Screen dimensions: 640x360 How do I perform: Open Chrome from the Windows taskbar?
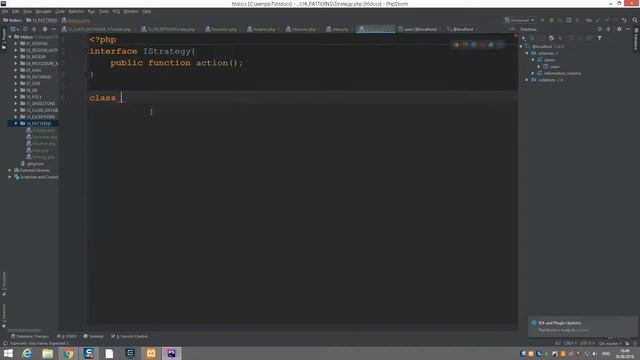tap(69, 353)
